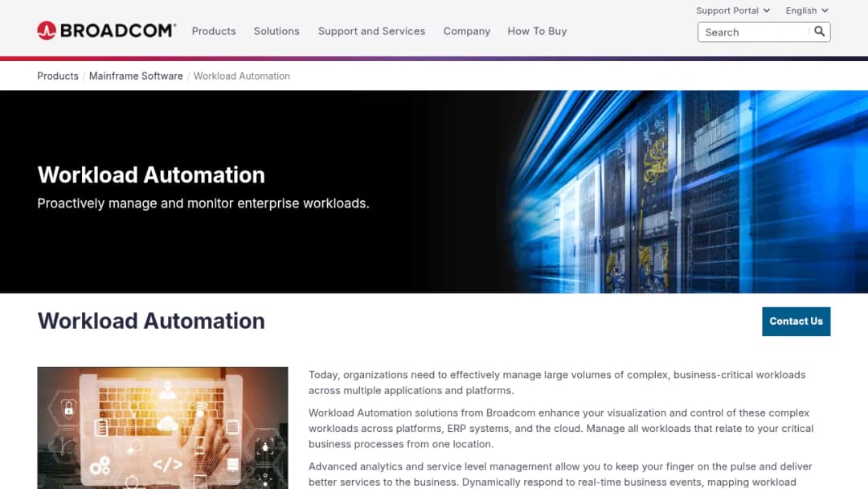Click the Workload Automation section heading

151,321
